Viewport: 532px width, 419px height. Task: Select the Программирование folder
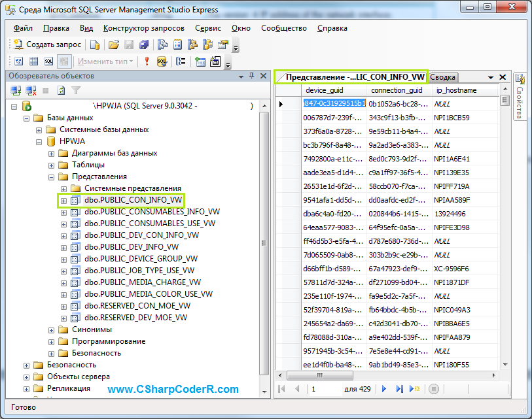[x=109, y=341]
